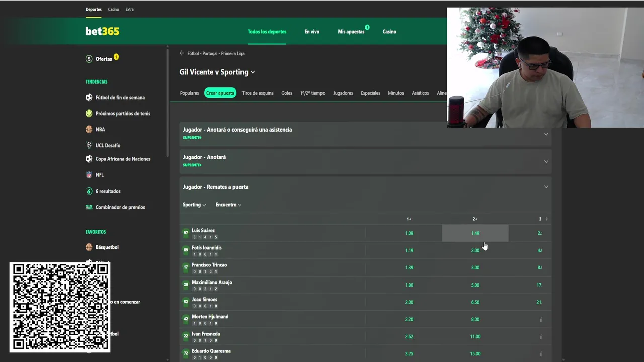Viewport: 644px width, 362px height.
Task: Click the Copa Africana de Naciones ball icon
Action: click(89, 159)
